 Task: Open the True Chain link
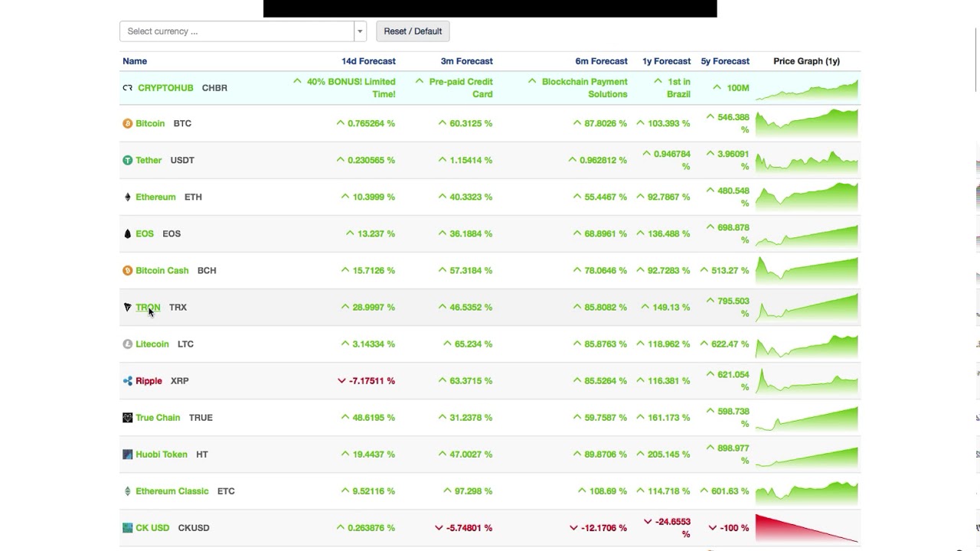158,417
